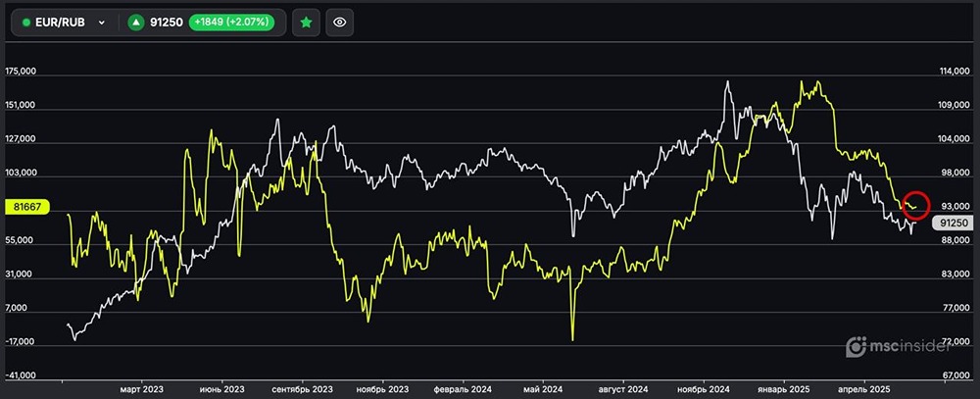Click the 83,000 right axis value
This screenshot has width=980, height=399.
pyautogui.click(x=955, y=274)
